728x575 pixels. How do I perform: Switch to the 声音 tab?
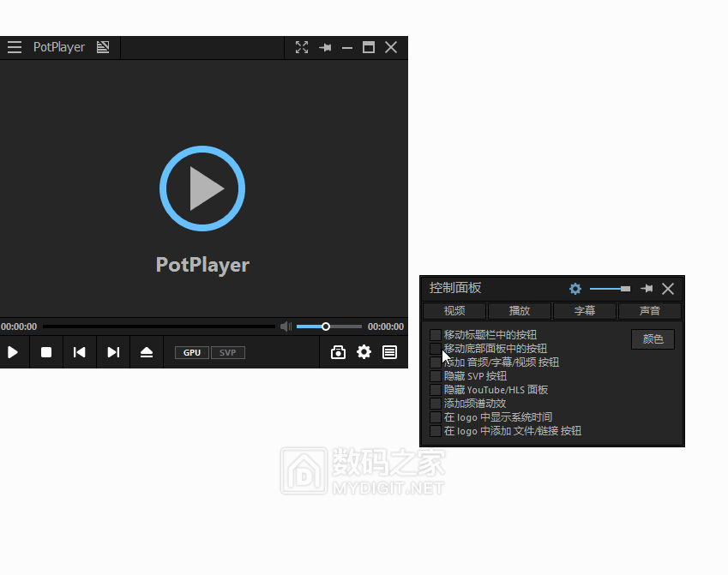point(650,310)
